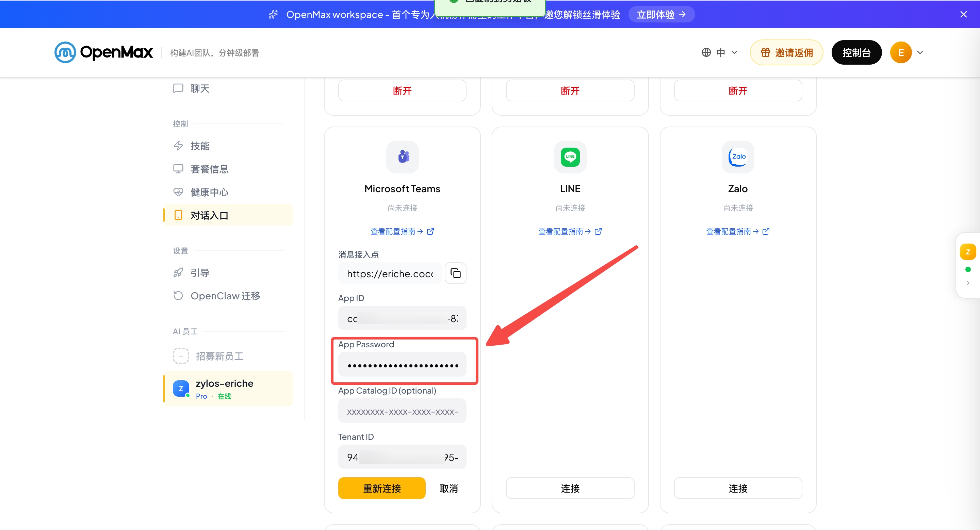This screenshot has height=530, width=980.
Task: Click 立即体验 in the banner
Action: coord(661,14)
